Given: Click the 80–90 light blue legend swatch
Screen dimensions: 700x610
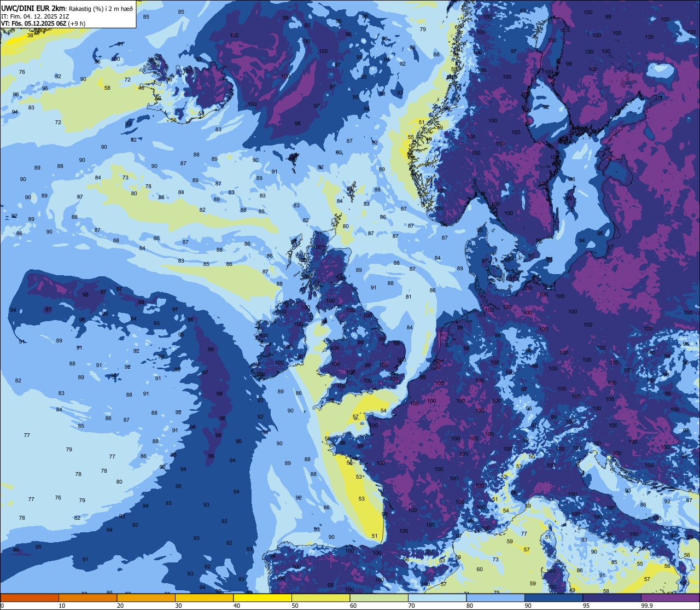Looking at the screenshot, I should click(495, 597).
